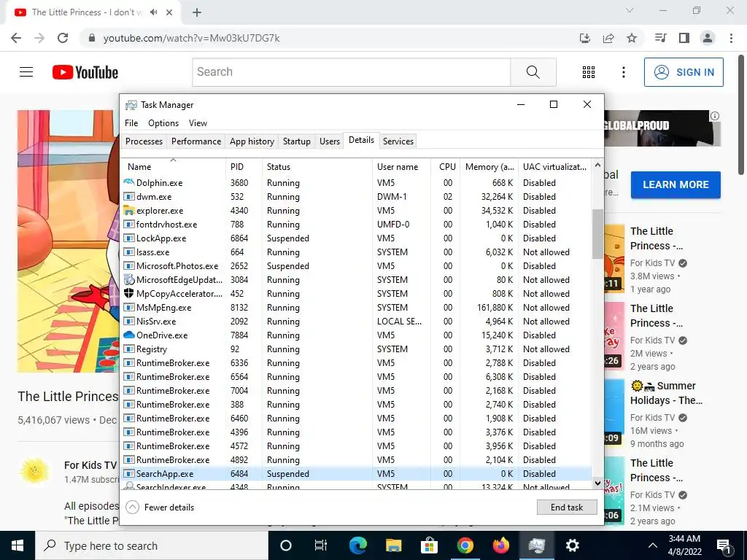The image size is (747, 560).
Task: Open a new Chrome tab
Action: click(197, 12)
